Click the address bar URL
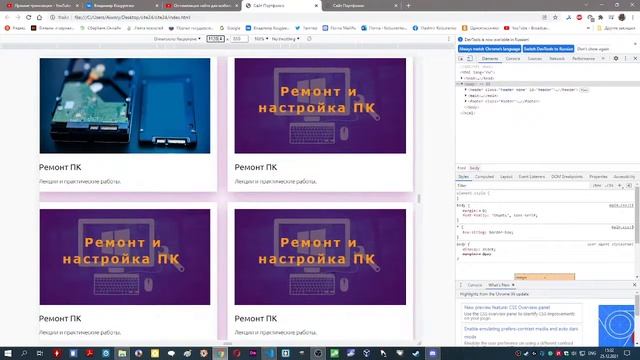 132,17
